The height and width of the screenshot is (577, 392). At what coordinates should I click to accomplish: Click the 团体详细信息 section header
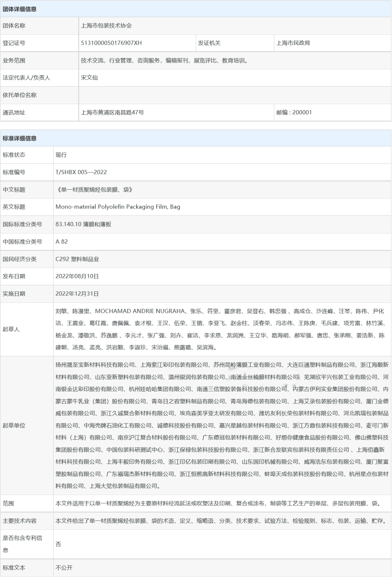coord(20,9)
